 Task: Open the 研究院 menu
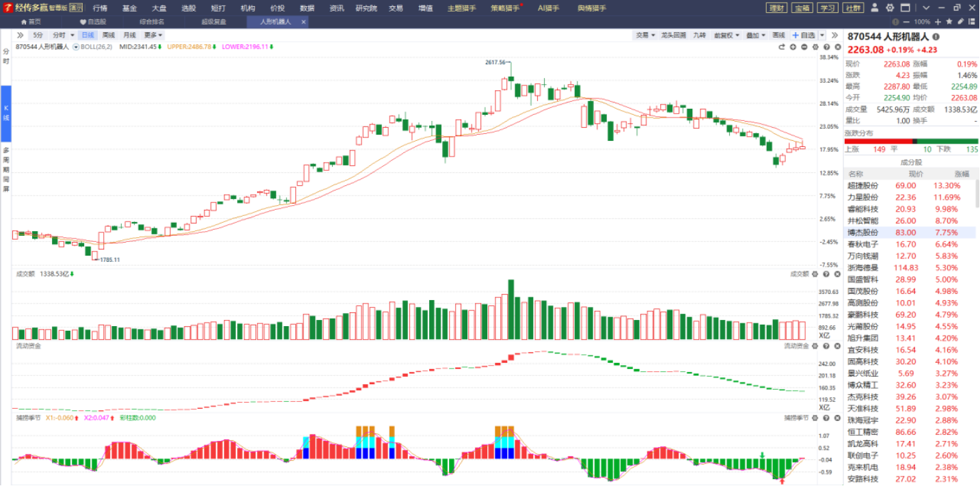pyautogui.click(x=366, y=8)
